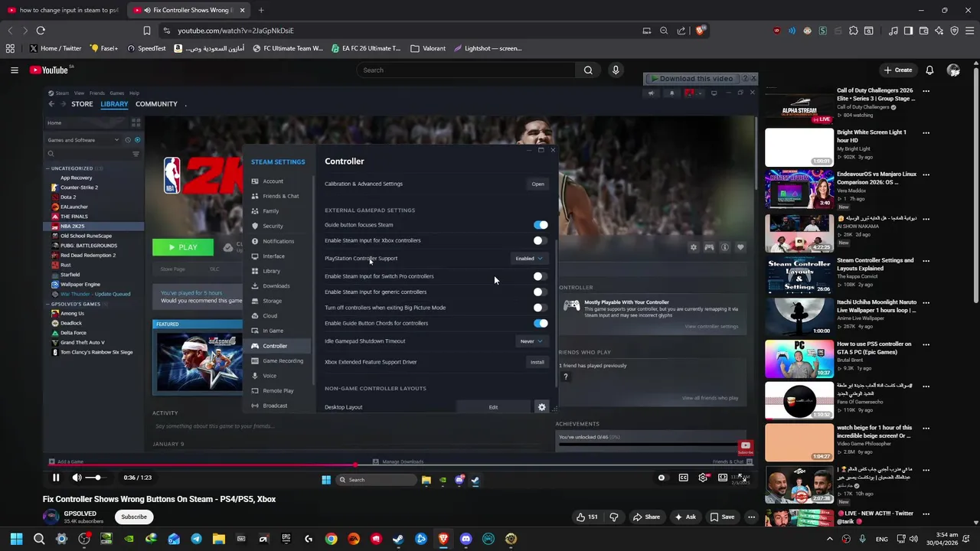980x551 pixels.
Task: Open YouTube account avatar menu
Action: coord(953,70)
